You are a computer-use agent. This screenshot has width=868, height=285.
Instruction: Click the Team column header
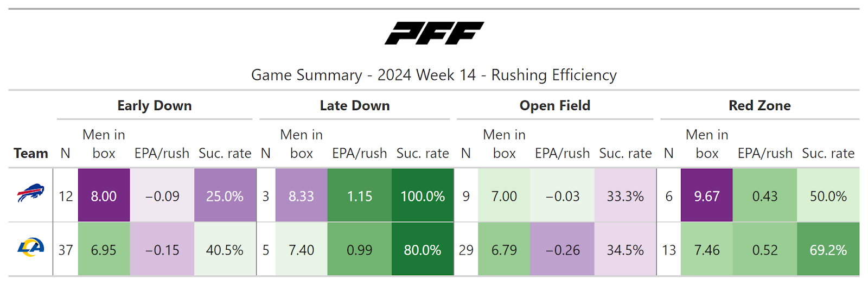pyautogui.click(x=31, y=153)
